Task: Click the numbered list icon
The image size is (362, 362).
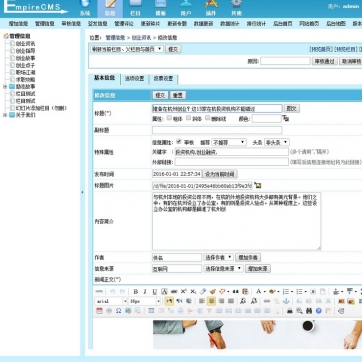Action: (286, 291)
